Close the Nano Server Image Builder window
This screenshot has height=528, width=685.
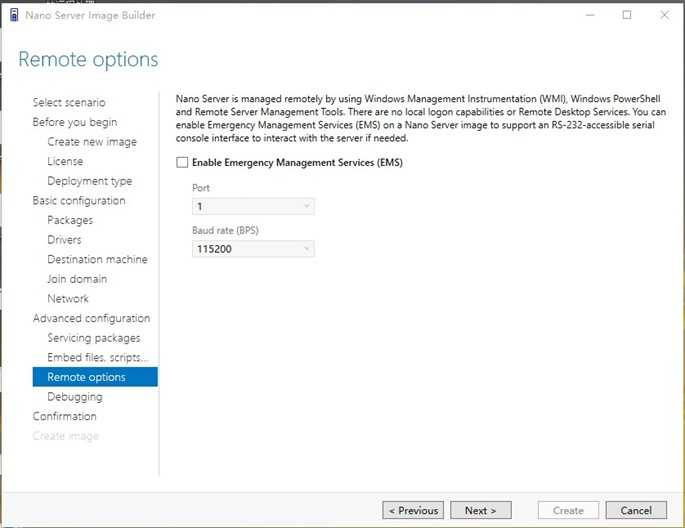pos(664,15)
